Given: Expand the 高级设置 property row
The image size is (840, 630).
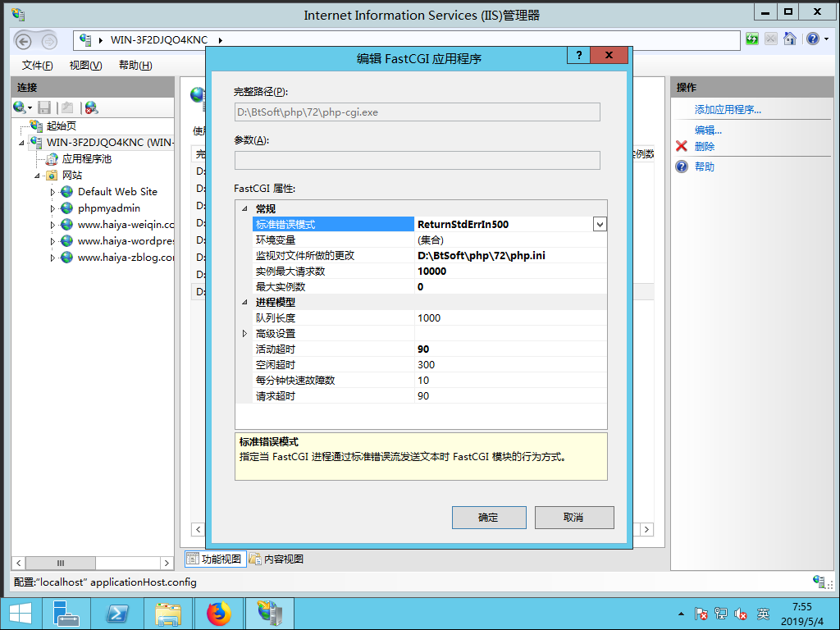Looking at the screenshot, I should point(244,333).
